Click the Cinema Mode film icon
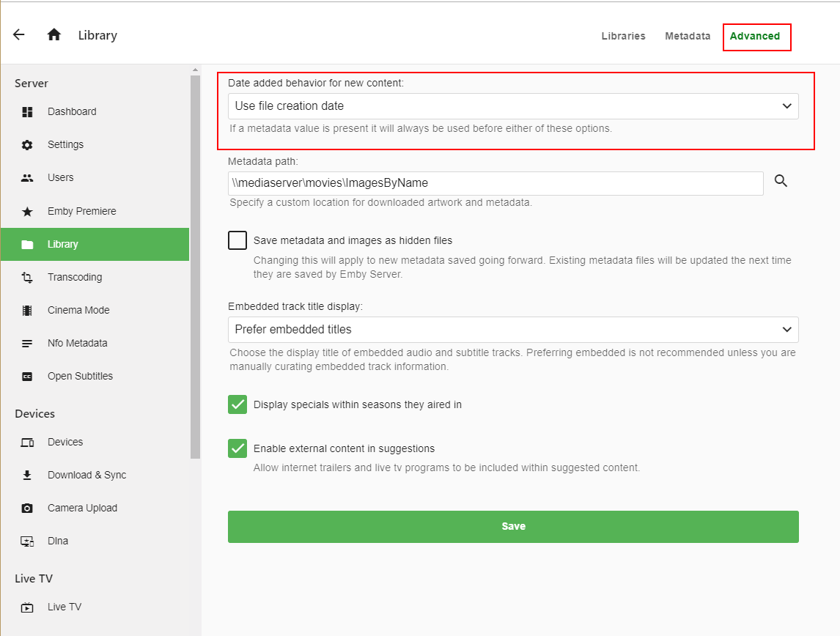The width and height of the screenshot is (840, 636). pos(27,311)
